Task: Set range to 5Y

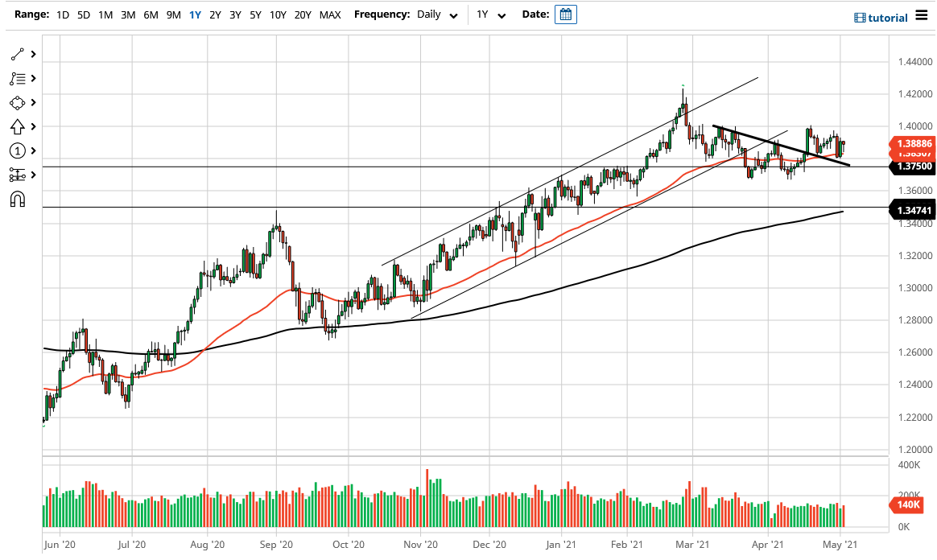Action: pos(255,15)
